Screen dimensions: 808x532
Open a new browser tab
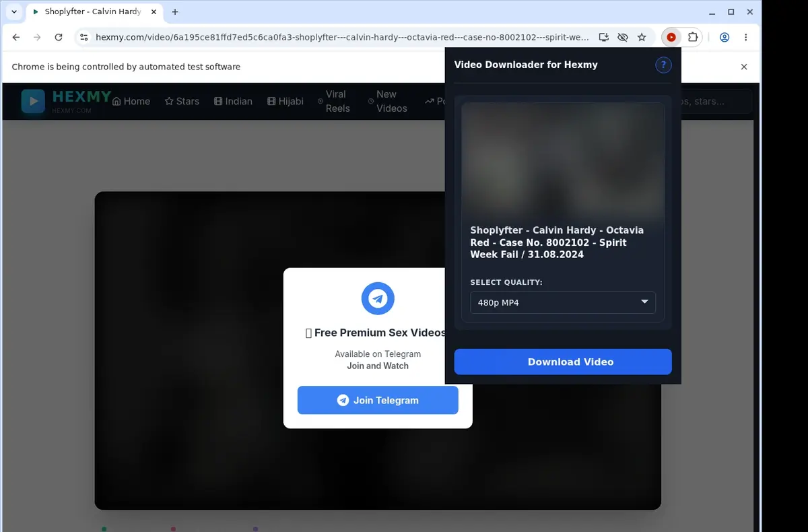(175, 11)
